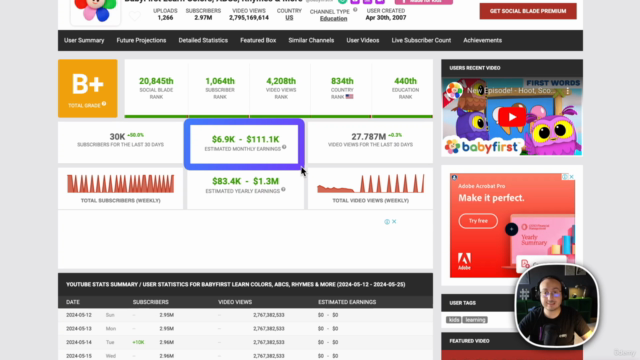Open the User Videos tab
The image size is (640, 360).
pyautogui.click(x=362, y=40)
